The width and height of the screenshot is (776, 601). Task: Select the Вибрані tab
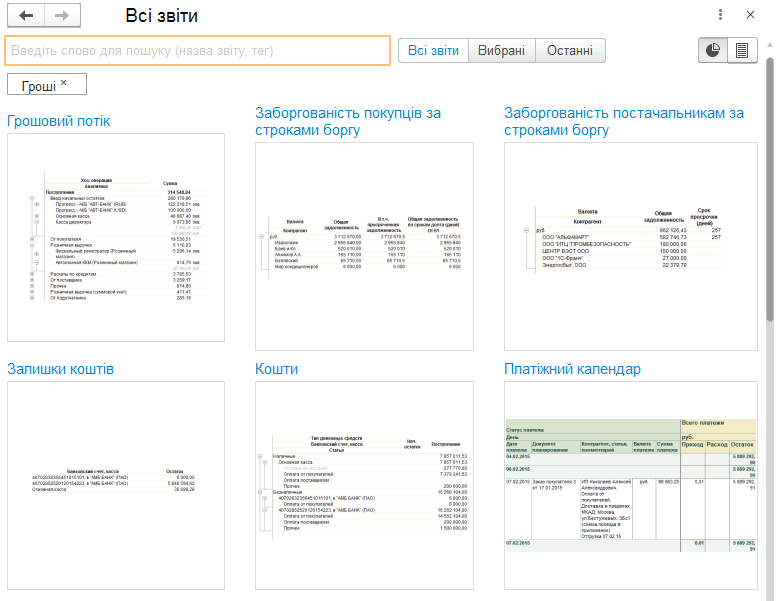click(501, 50)
